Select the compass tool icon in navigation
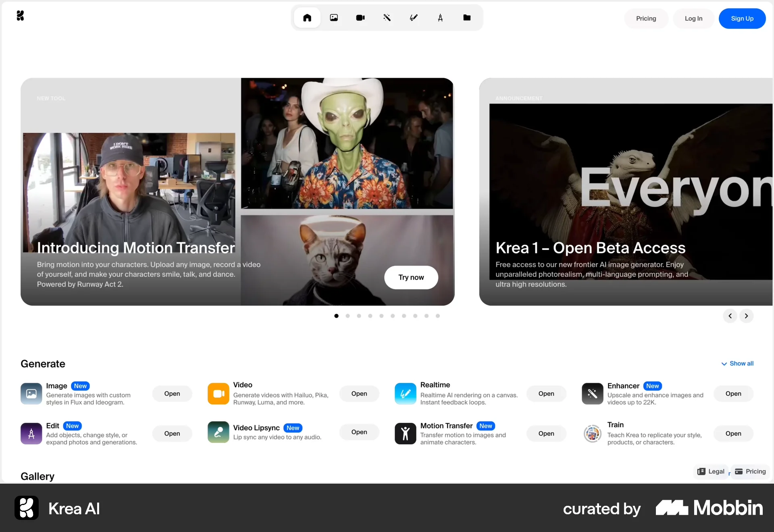The image size is (774, 532). (x=441, y=17)
